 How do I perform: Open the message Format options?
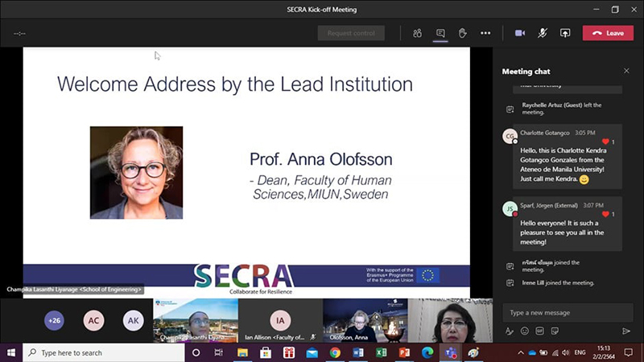tap(510, 331)
